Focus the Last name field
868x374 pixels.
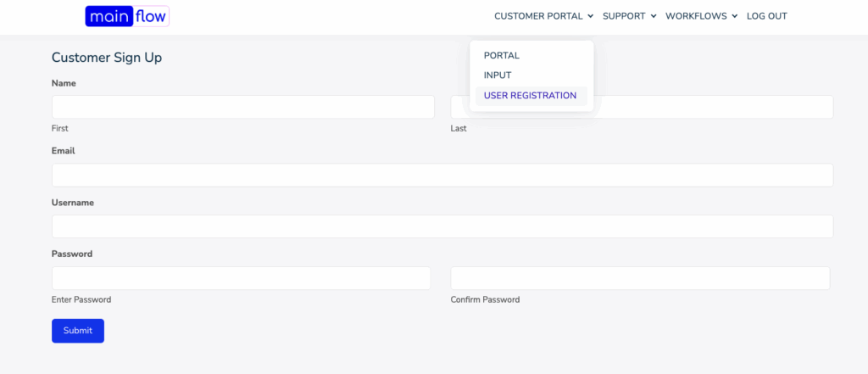coord(643,107)
